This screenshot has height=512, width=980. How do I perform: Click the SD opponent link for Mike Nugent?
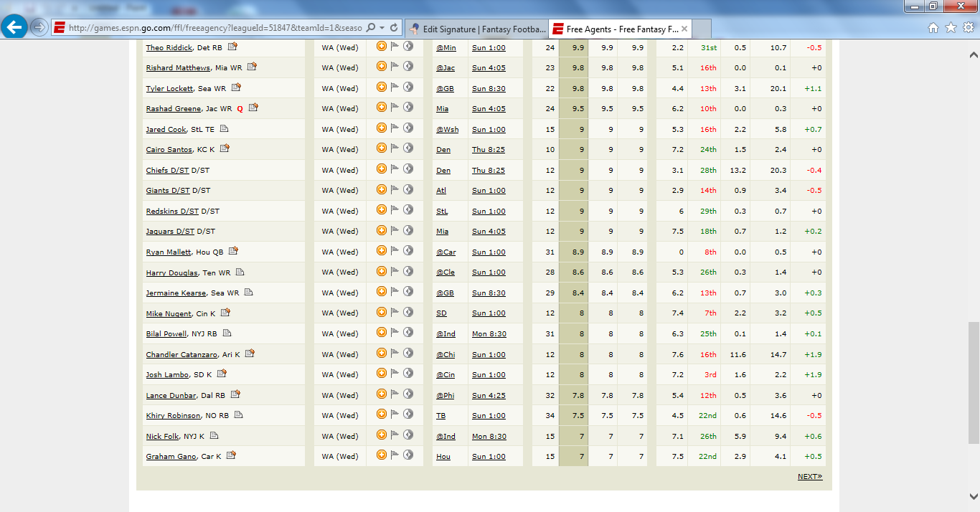(x=441, y=313)
